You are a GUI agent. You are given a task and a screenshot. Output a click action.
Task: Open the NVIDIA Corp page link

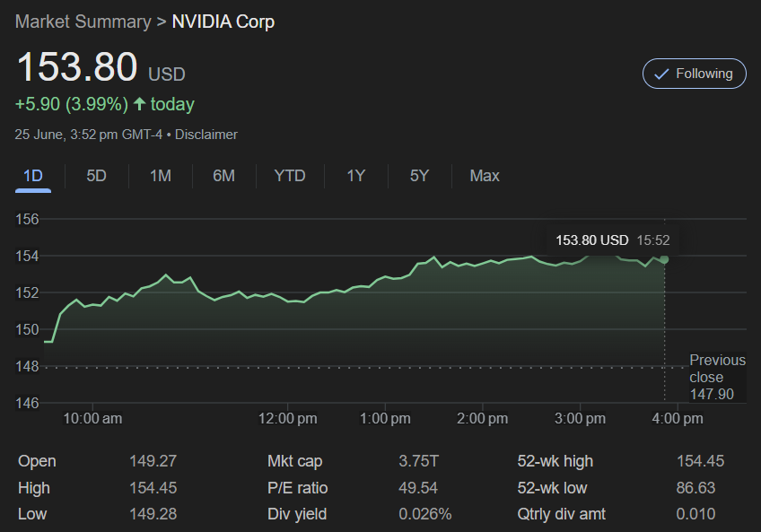tap(223, 22)
